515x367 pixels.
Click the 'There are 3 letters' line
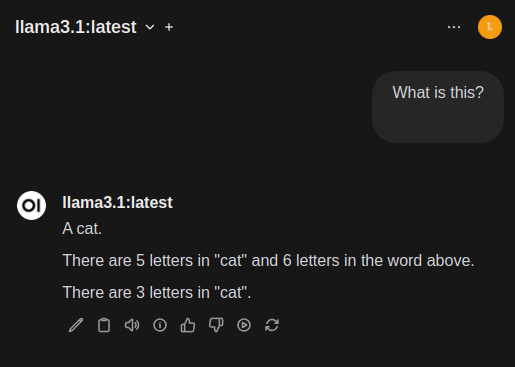(157, 292)
